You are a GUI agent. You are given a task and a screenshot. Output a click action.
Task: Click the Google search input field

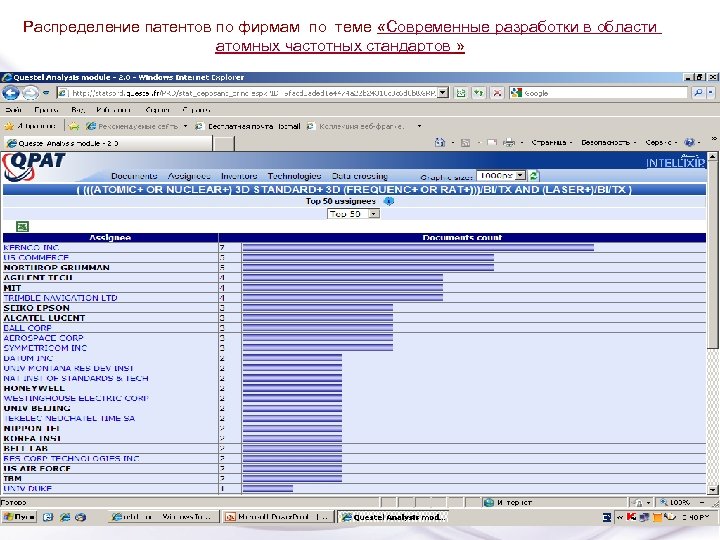point(599,93)
